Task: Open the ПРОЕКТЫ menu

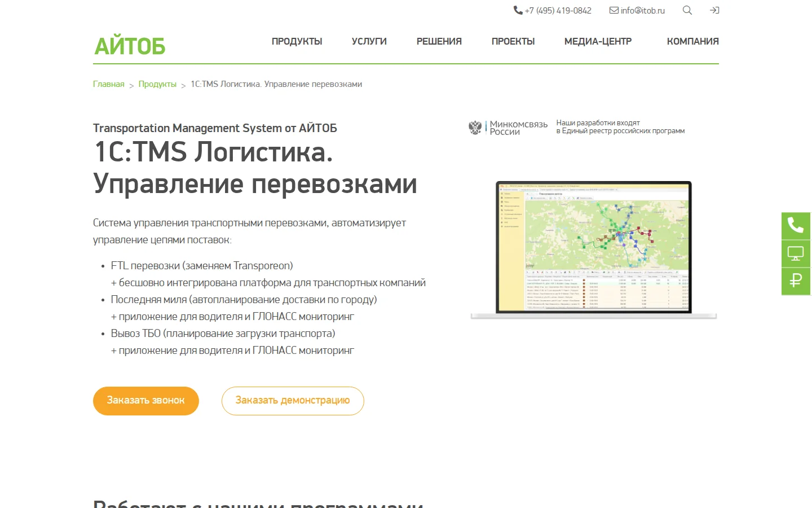Action: click(x=513, y=41)
